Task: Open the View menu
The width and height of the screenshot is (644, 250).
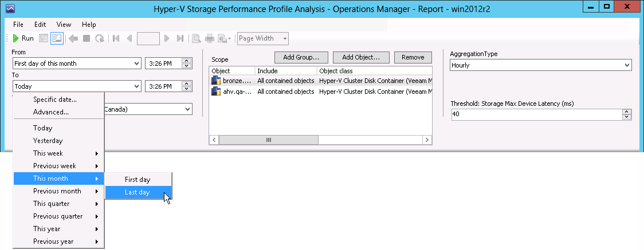Action: tap(64, 25)
